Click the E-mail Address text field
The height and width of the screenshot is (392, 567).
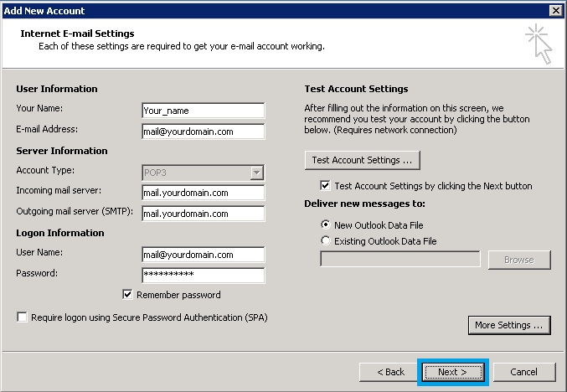click(204, 132)
